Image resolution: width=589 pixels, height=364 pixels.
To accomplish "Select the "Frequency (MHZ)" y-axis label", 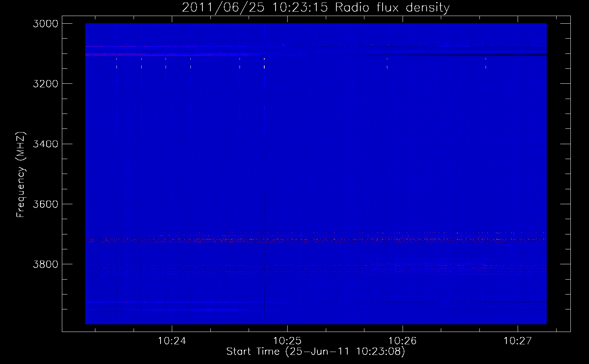I will coord(21,175).
